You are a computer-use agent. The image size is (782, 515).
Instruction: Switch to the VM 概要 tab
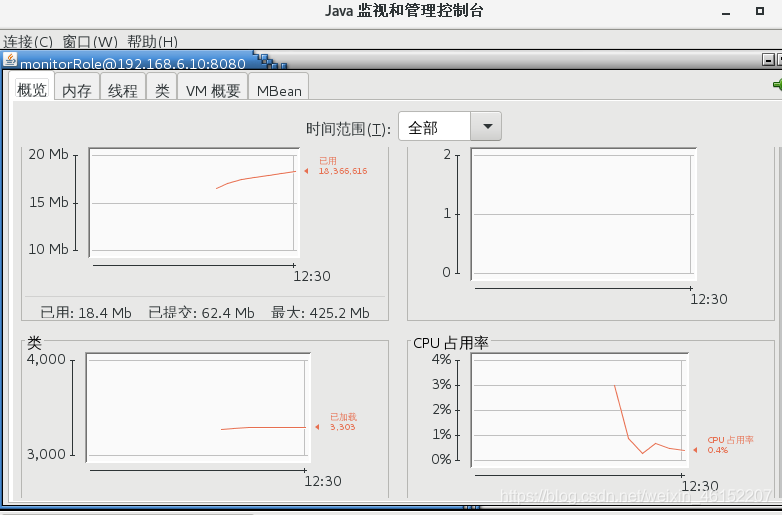pos(213,90)
